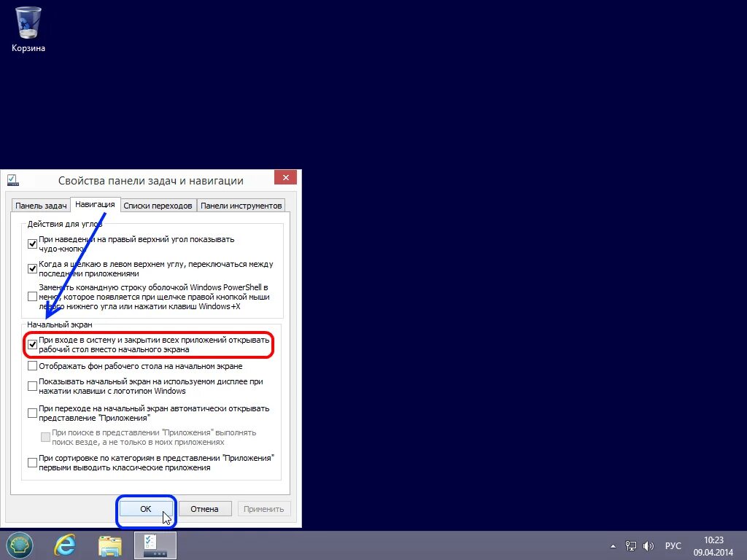Select the taskbar properties window taskbar button
This screenshot has height=560, width=747.
(x=155, y=545)
